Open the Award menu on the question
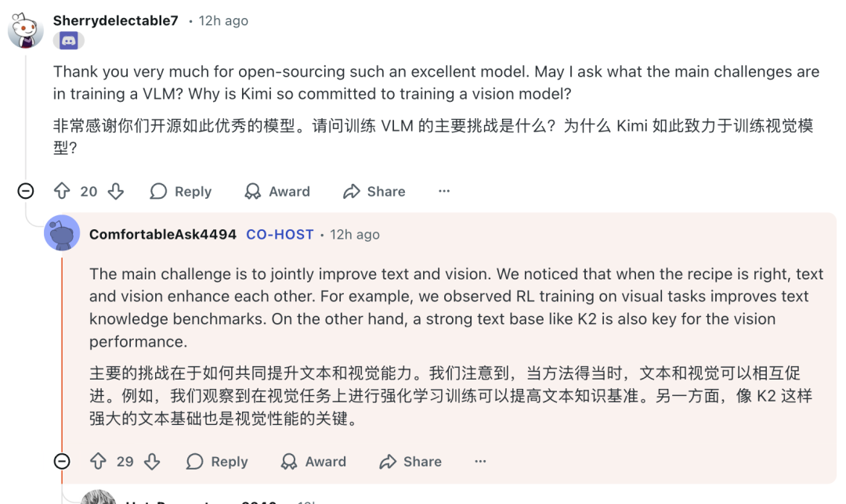This screenshot has height=504, width=846. (277, 191)
